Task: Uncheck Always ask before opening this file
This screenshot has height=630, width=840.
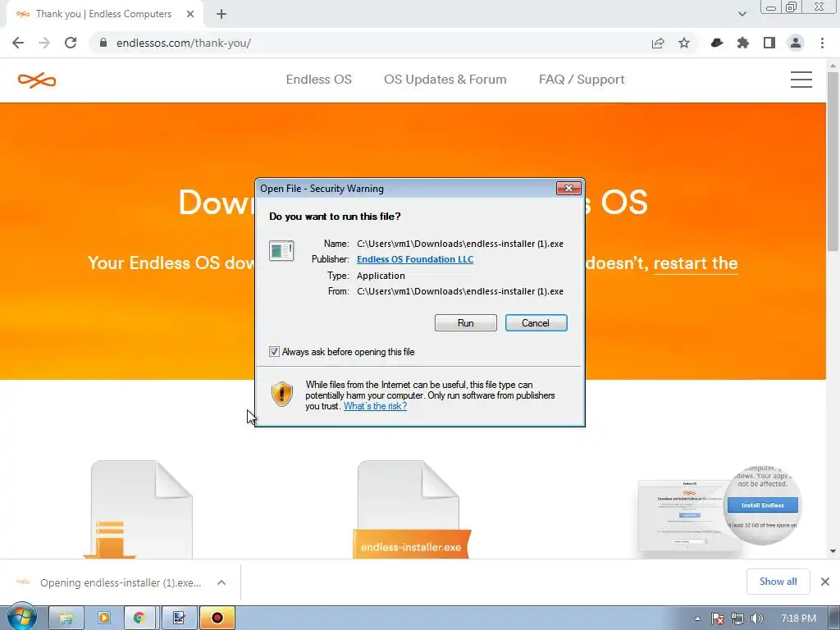Action: (274, 351)
